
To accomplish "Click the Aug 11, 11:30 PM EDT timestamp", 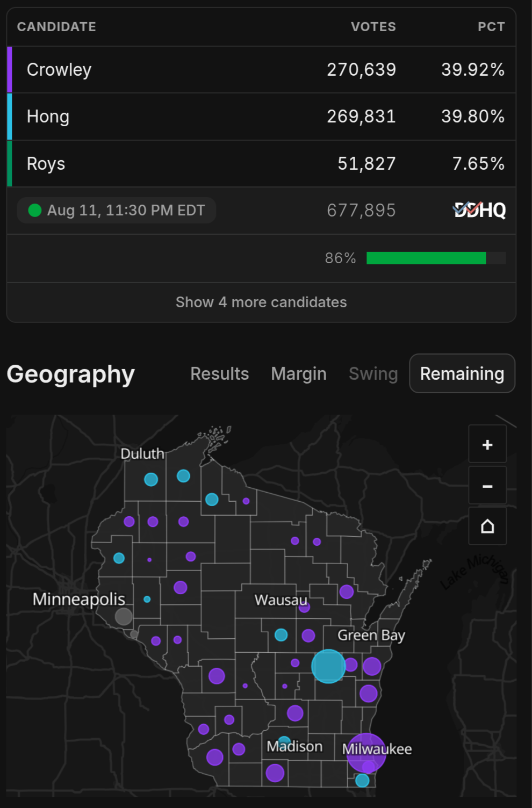I will point(126,210).
